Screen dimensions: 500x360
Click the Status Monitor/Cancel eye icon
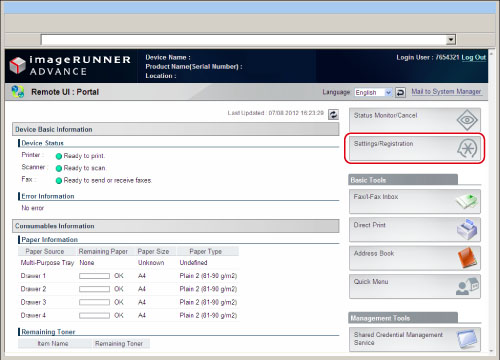[467, 120]
